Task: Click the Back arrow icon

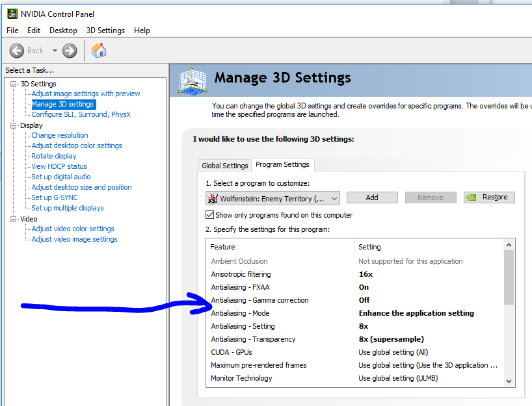Action: (x=17, y=51)
